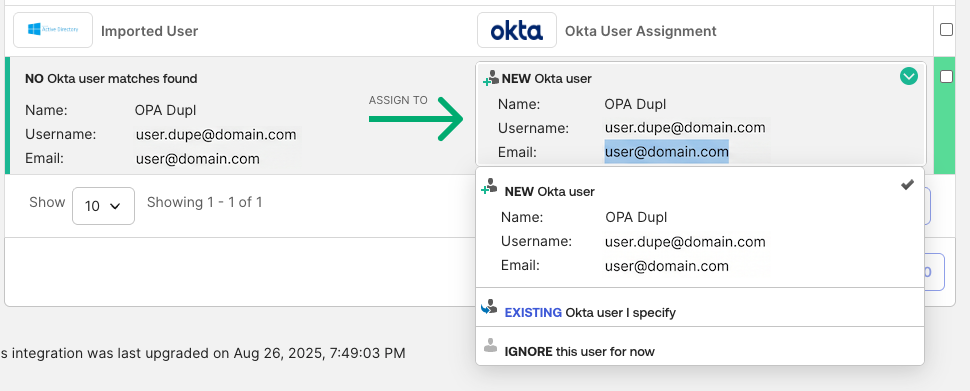Click the Okta logo icon
This screenshot has width=970, height=391.
point(517,30)
